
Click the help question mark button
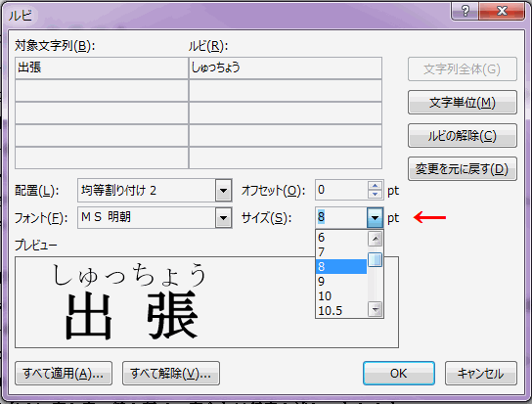coord(465,12)
